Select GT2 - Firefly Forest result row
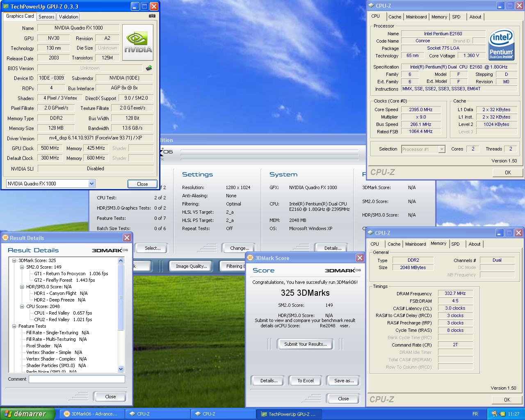The image size is (525, 420). [64, 280]
